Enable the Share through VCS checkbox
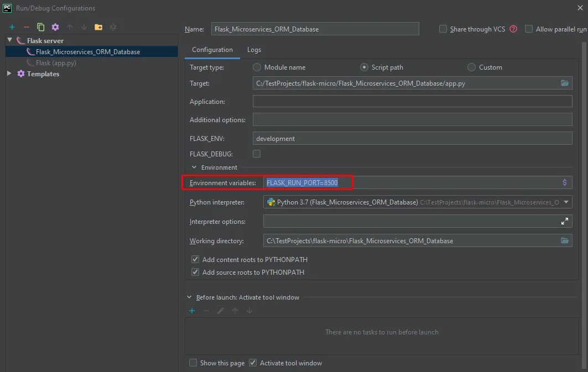 (x=443, y=29)
